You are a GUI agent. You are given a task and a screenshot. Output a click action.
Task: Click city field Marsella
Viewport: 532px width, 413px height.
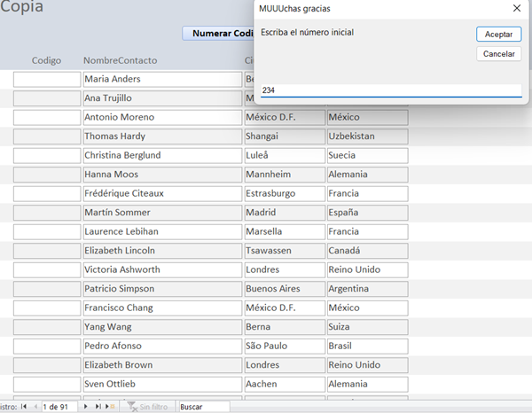285,231
